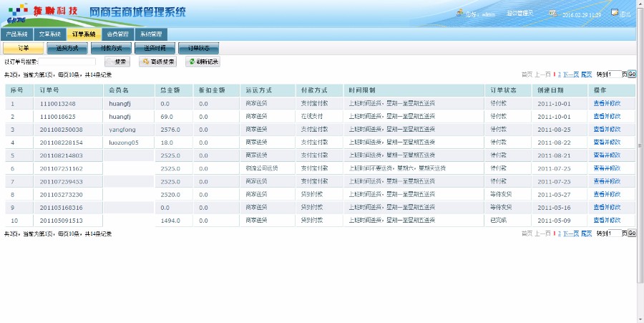Click the top Go button
Image resolution: width=644 pixels, height=323 pixels.
coord(632,74)
